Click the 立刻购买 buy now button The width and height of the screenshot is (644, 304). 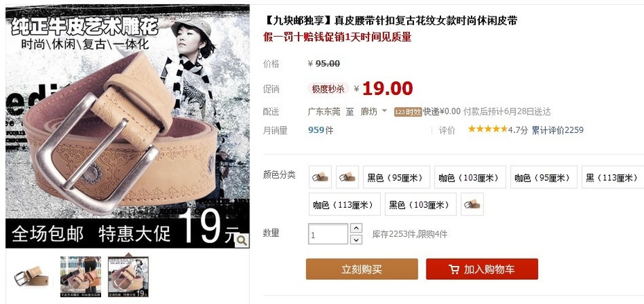[362, 269]
